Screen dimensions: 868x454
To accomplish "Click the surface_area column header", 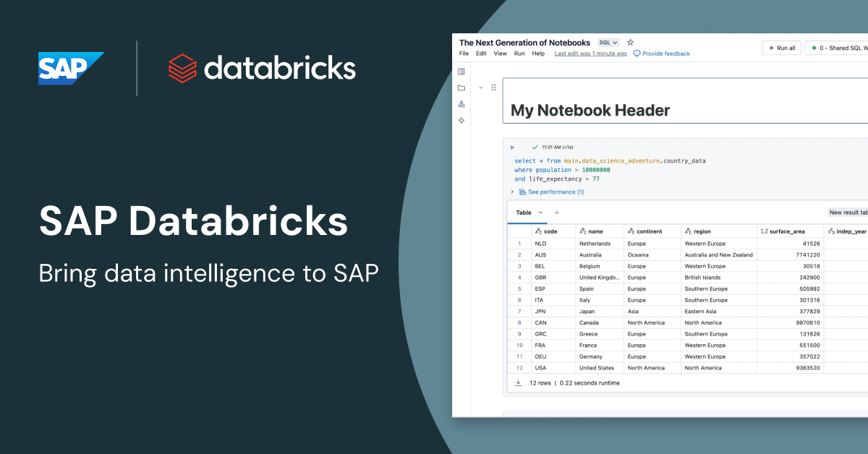I will tap(786, 231).
